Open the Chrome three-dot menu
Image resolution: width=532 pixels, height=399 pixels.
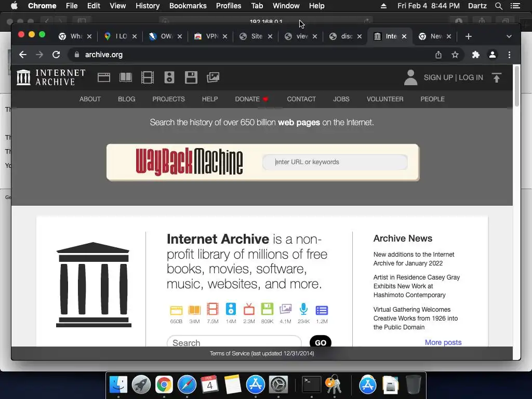click(x=509, y=55)
